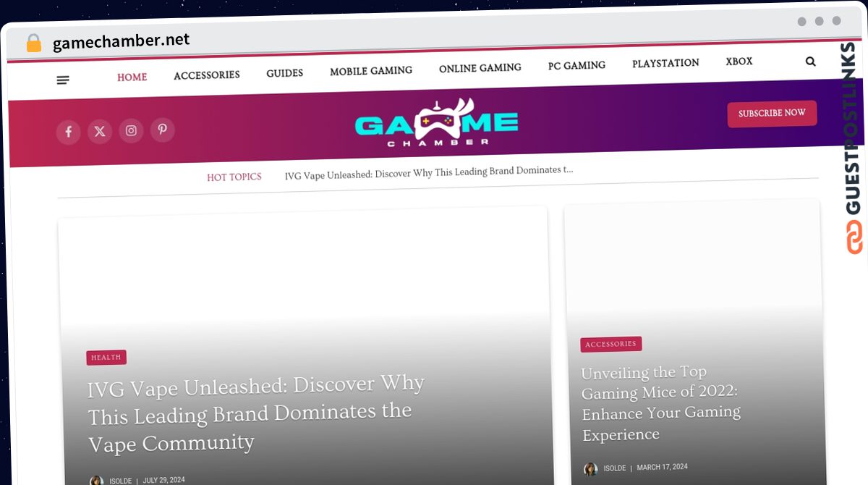Click the Subscribe Now button

click(772, 114)
